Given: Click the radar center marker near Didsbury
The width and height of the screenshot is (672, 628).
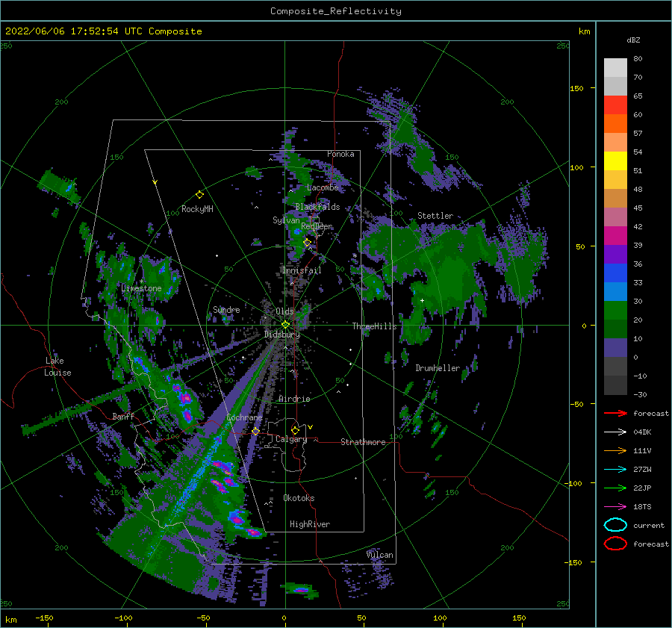Looking at the screenshot, I should (285, 325).
